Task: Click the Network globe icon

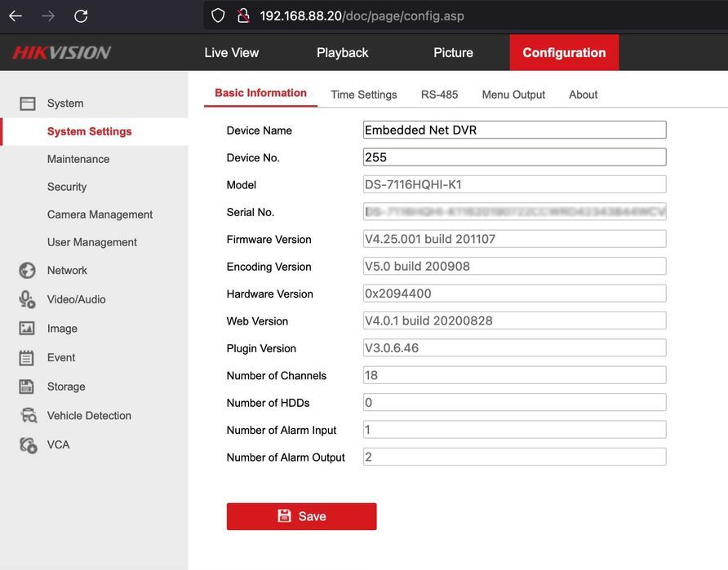Action: click(x=28, y=271)
